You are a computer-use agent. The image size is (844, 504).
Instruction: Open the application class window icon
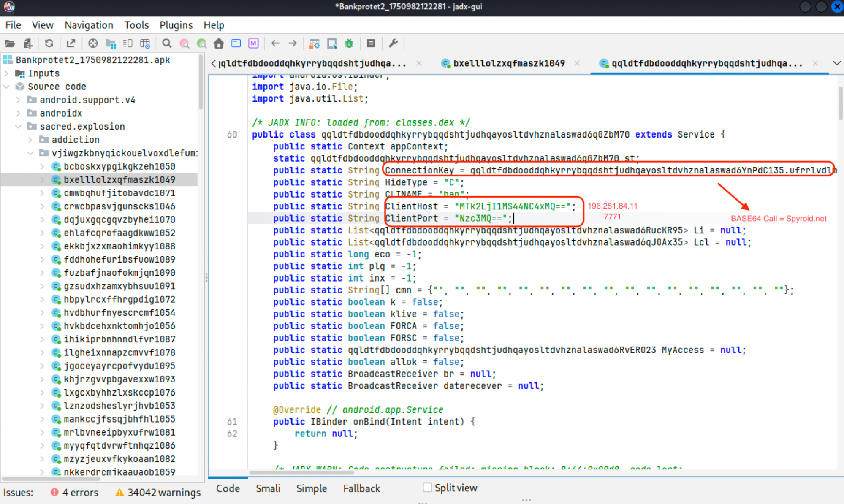[236, 43]
